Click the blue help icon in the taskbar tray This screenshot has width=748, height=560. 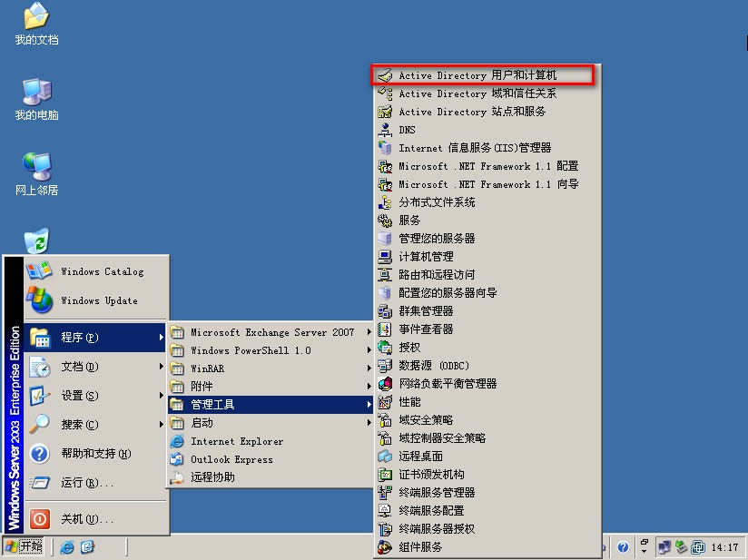[x=623, y=547]
